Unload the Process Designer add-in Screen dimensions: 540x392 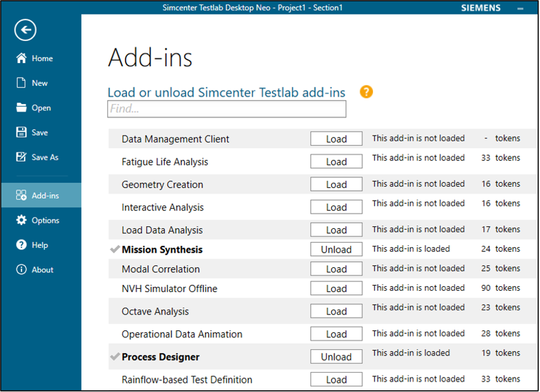336,357
